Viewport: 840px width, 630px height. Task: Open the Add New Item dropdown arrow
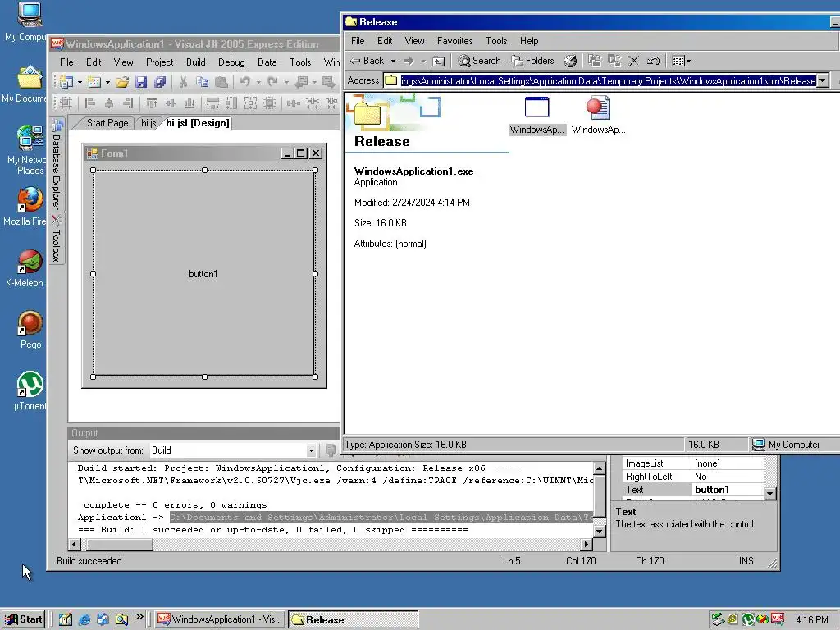click(107, 83)
